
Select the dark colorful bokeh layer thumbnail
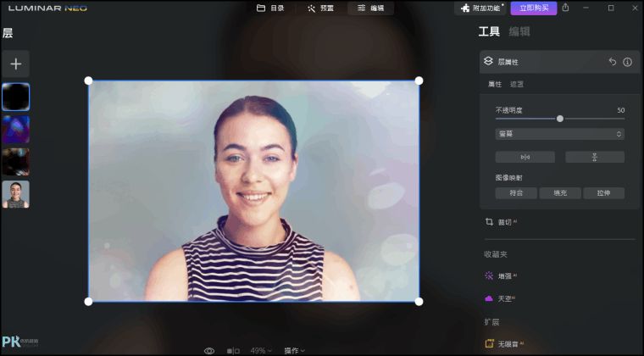(15, 162)
